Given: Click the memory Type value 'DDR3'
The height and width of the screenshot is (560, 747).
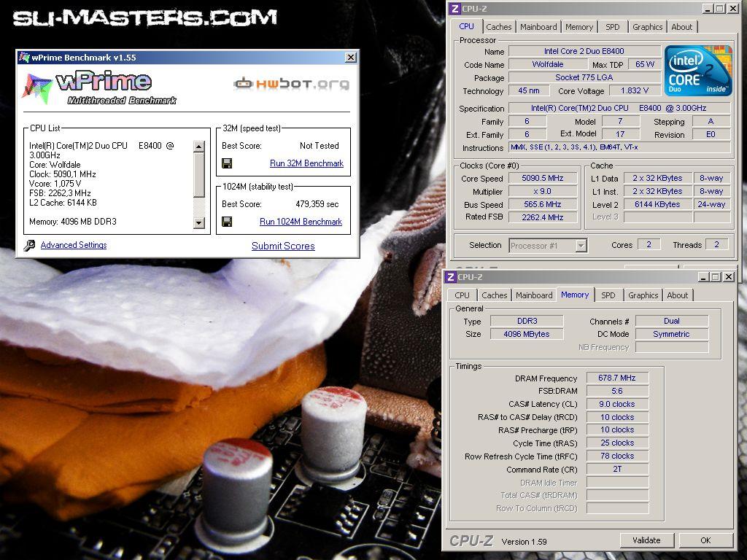Looking at the screenshot, I should 527,321.
